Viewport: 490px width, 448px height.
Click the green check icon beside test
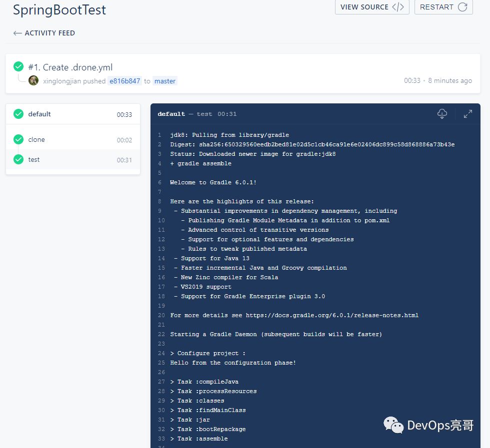[x=18, y=159]
